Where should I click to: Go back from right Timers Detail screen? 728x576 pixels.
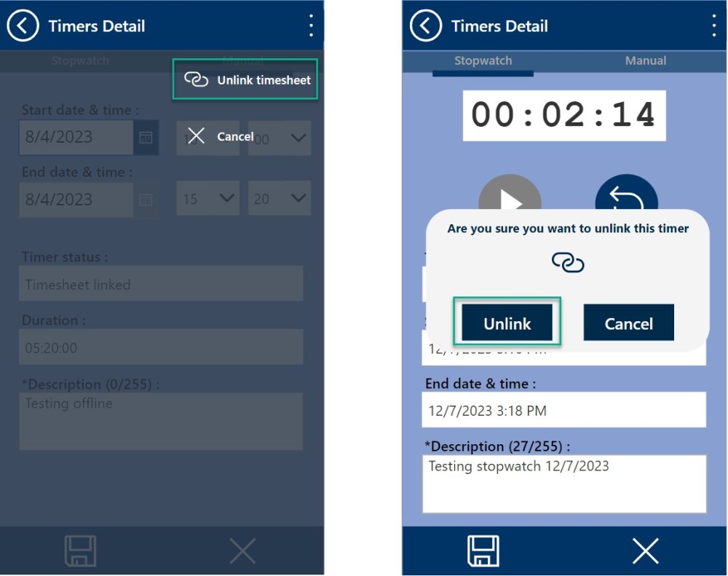[x=425, y=26]
